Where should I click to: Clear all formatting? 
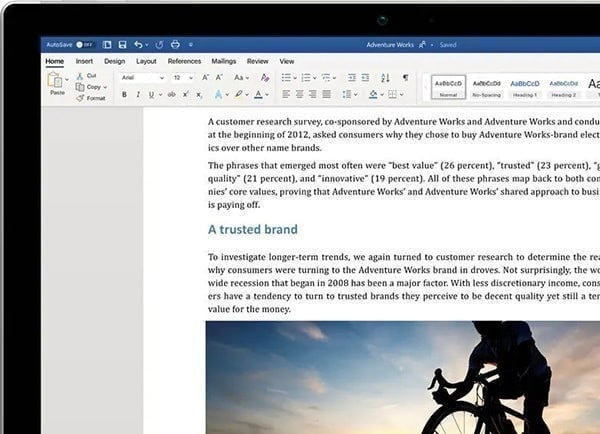264,78
